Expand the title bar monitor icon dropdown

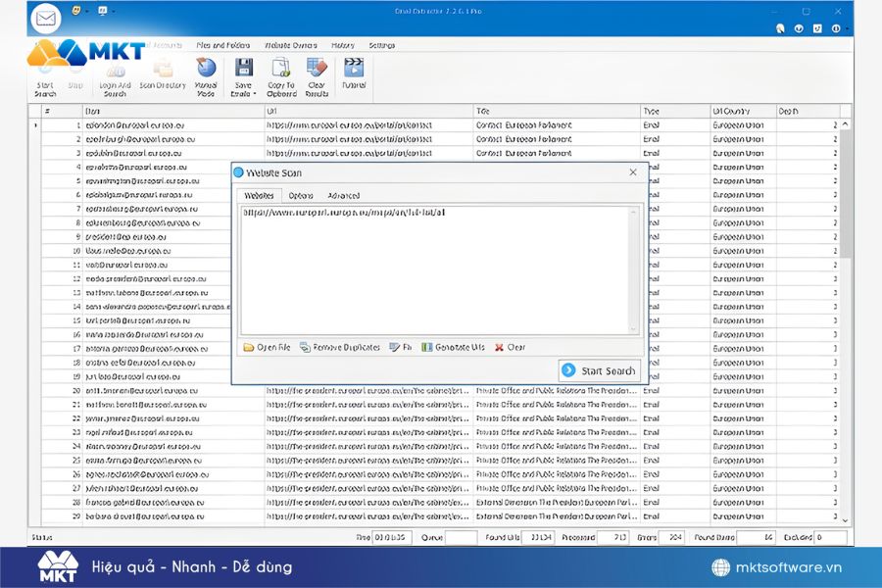(112, 12)
